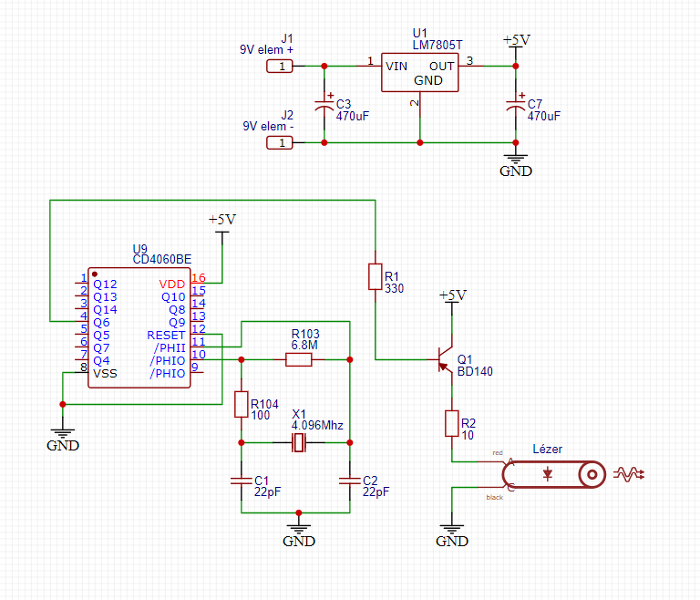
Task: Click the VSS pin label
Action: pyautogui.click(x=105, y=374)
